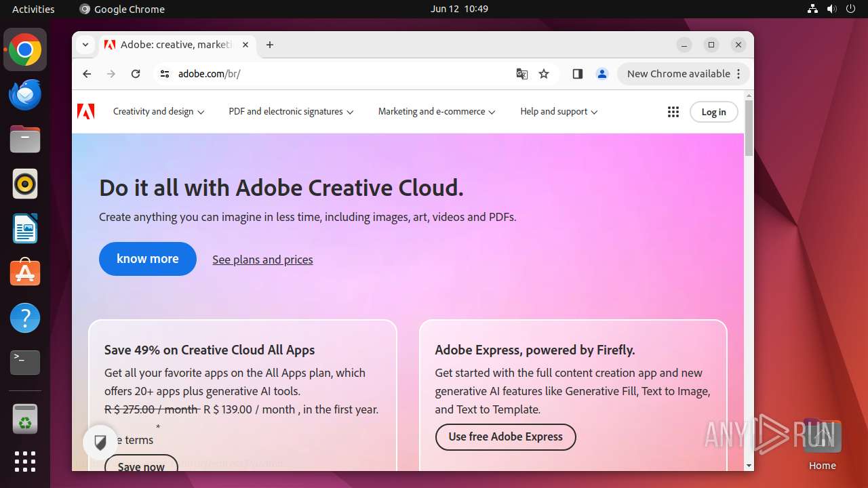Click the Adobe logo in site header
The image size is (868, 488).
[x=86, y=111]
